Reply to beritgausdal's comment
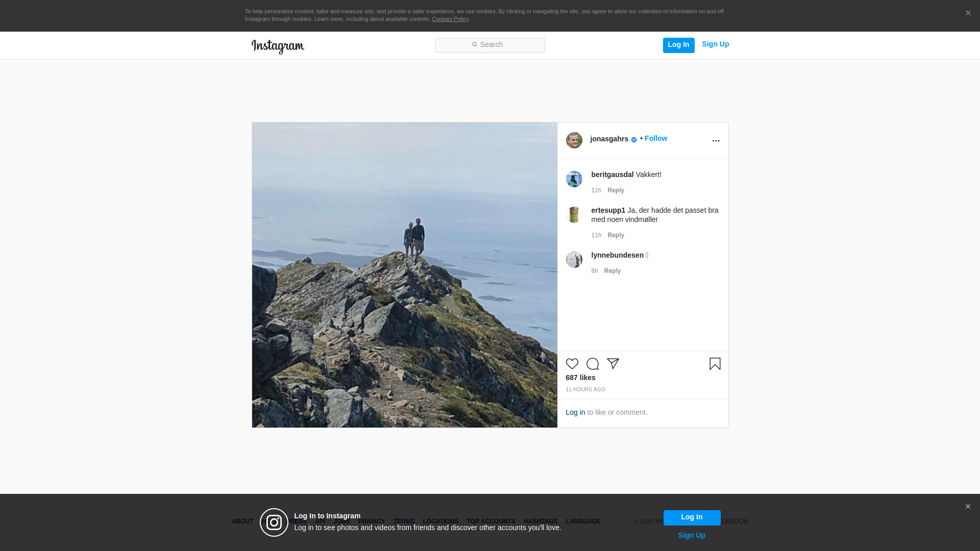This screenshot has height=551, width=980. pyautogui.click(x=616, y=190)
